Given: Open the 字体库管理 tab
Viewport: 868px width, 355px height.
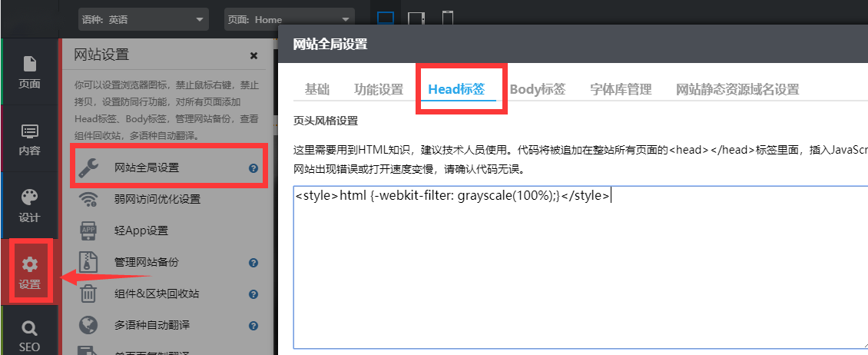Looking at the screenshot, I should [621, 89].
